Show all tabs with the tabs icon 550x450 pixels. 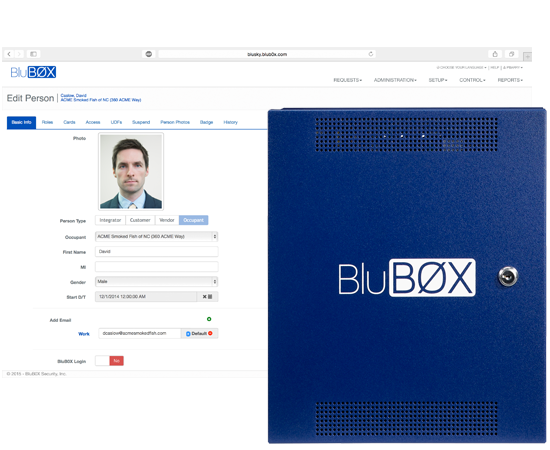coord(511,54)
